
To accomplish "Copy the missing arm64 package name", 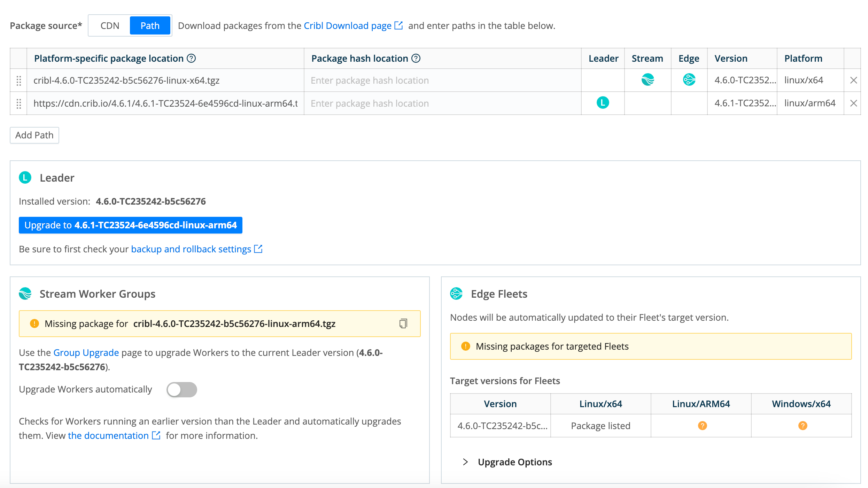I will tap(403, 323).
